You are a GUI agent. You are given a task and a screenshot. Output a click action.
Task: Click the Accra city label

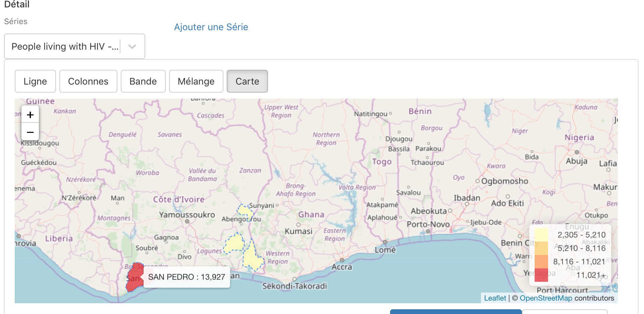pyautogui.click(x=342, y=267)
